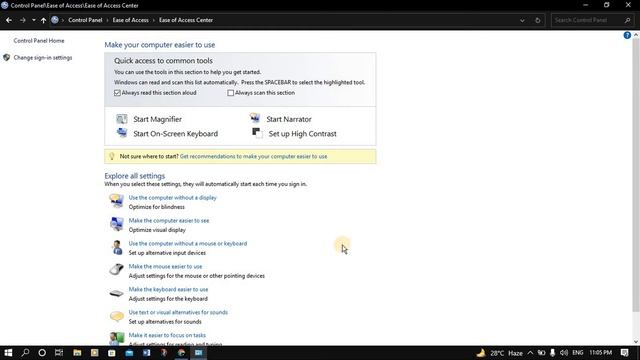Image resolution: width=640 pixels, height=360 pixels.
Task: Open the Mail app on the taskbar
Action: [x=129, y=353]
